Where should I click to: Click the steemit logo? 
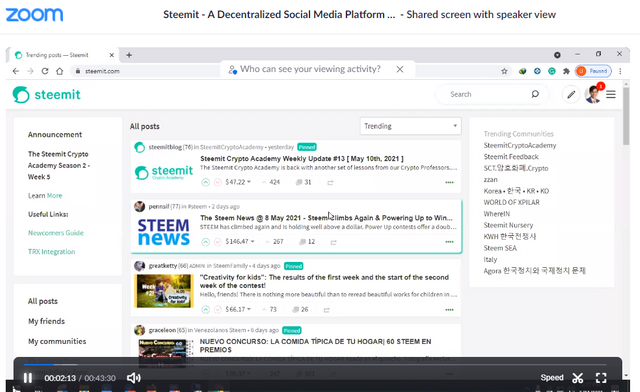point(46,95)
